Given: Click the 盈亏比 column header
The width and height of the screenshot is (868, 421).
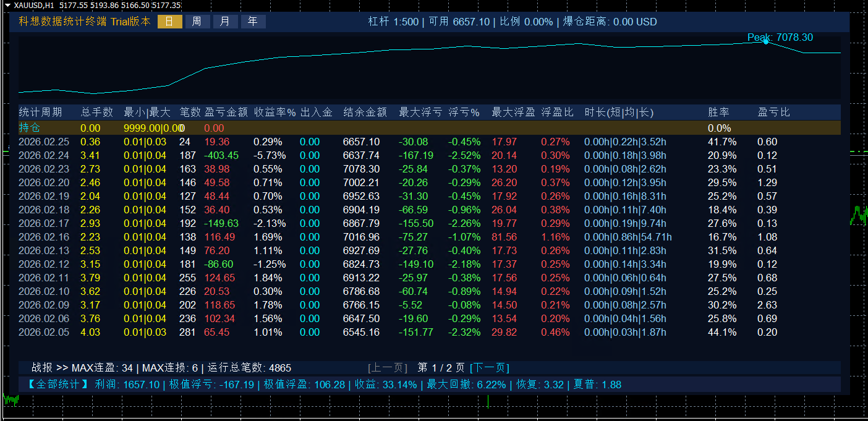Looking at the screenshot, I should pos(773,113).
